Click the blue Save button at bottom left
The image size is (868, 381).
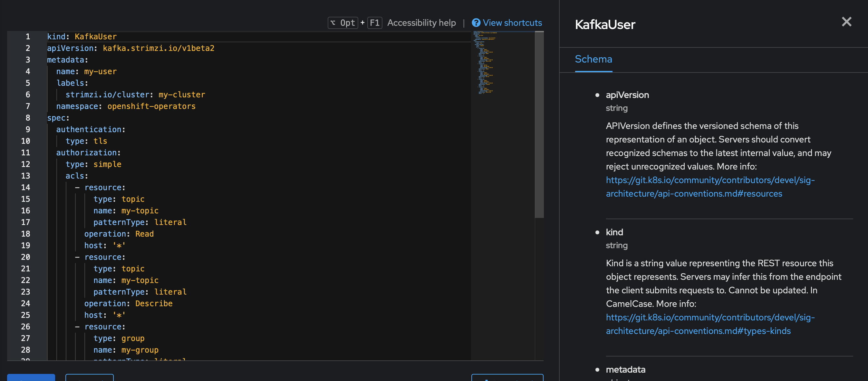tap(30, 378)
